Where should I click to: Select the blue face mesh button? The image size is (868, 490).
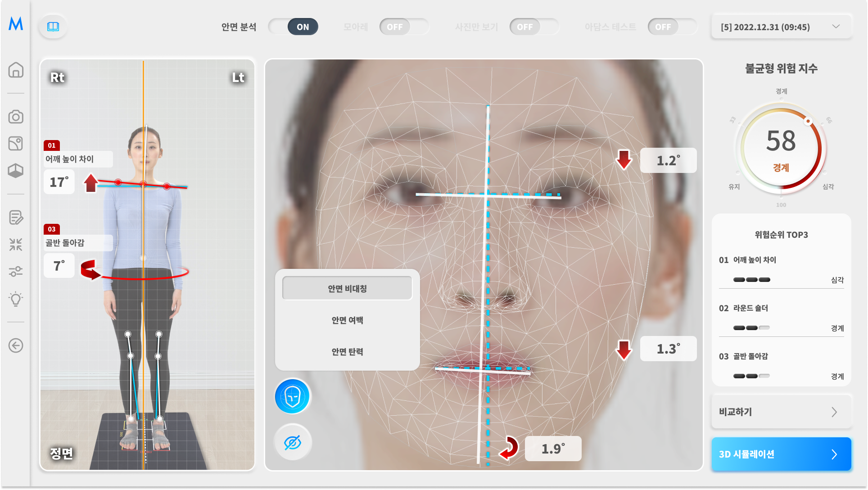293,396
